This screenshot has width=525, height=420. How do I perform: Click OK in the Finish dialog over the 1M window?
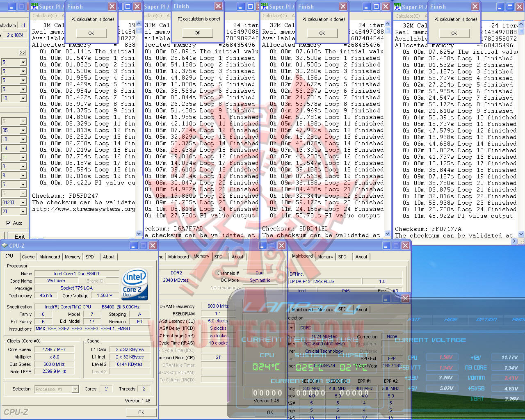click(91, 33)
